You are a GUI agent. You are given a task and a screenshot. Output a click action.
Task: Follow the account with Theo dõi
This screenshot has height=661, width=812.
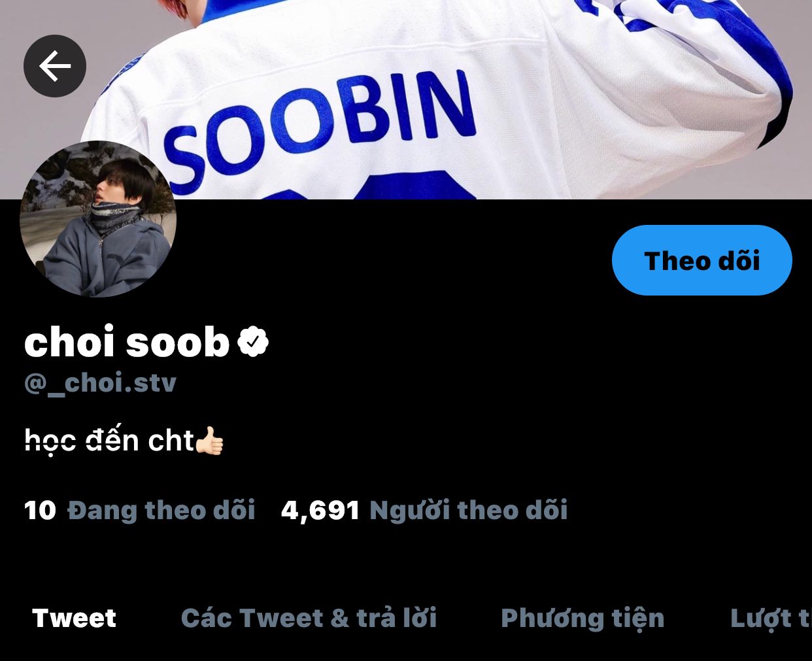click(702, 260)
